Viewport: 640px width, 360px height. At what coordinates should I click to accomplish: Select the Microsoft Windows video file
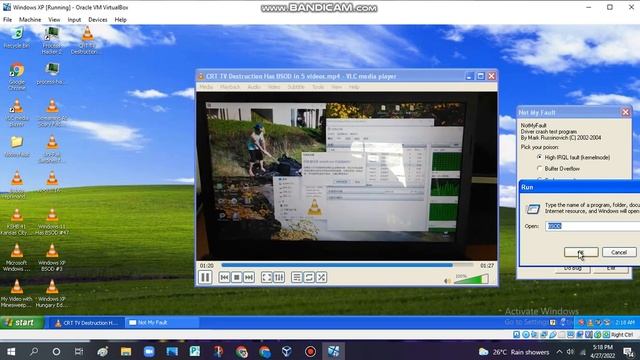point(17,258)
